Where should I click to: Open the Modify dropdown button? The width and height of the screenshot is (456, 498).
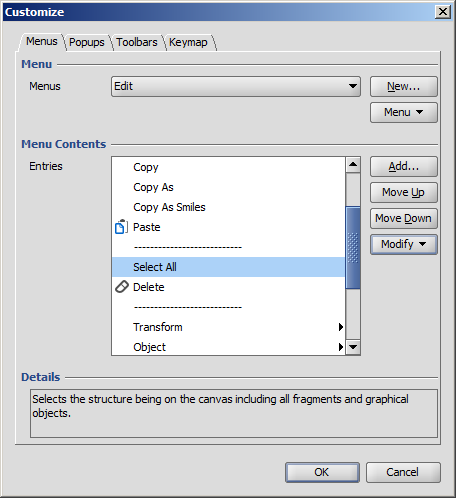pos(404,244)
